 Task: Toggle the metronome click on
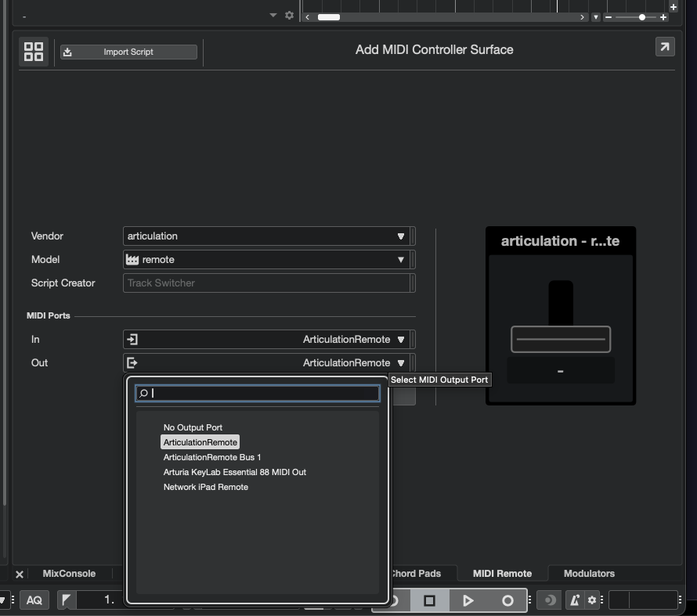[574, 600]
